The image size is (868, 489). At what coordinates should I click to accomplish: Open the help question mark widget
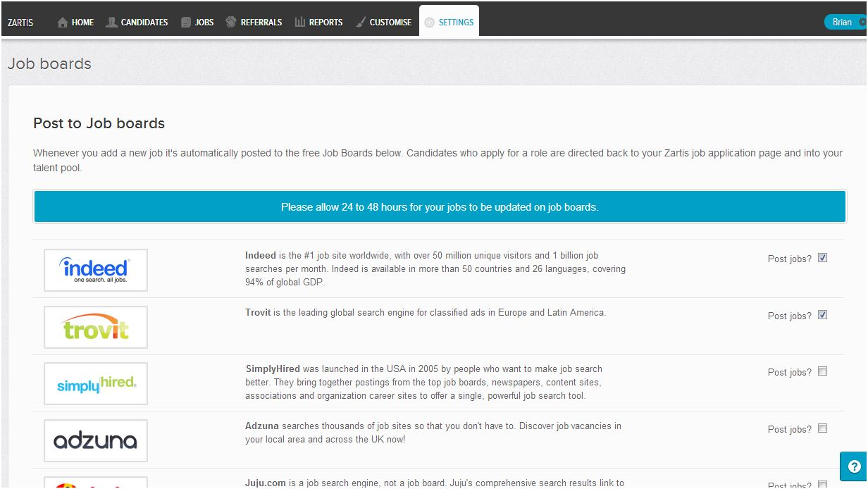coord(855,466)
